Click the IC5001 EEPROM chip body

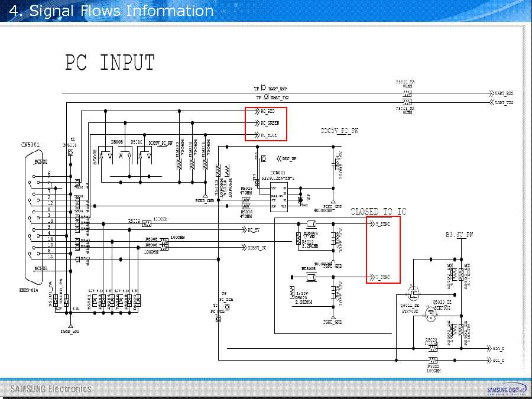pos(279,197)
